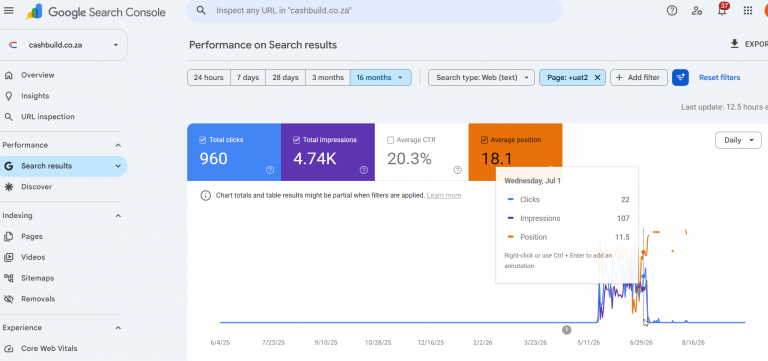The image size is (768, 361).
Task: Select the 7 days range tab
Action: [x=248, y=77]
